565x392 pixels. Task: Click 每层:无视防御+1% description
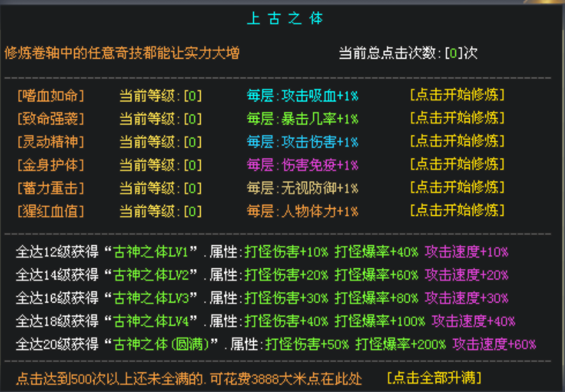[302, 188]
